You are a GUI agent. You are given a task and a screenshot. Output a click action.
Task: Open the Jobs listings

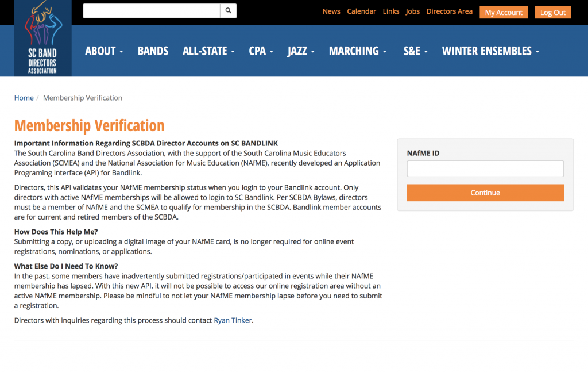[412, 10]
